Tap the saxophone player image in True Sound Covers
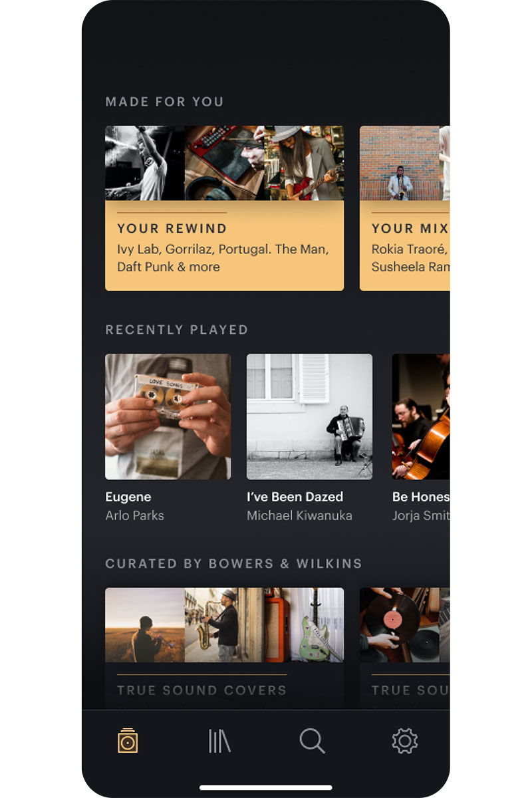Viewport: 532px width, 798px height. pyautogui.click(x=224, y=624)
